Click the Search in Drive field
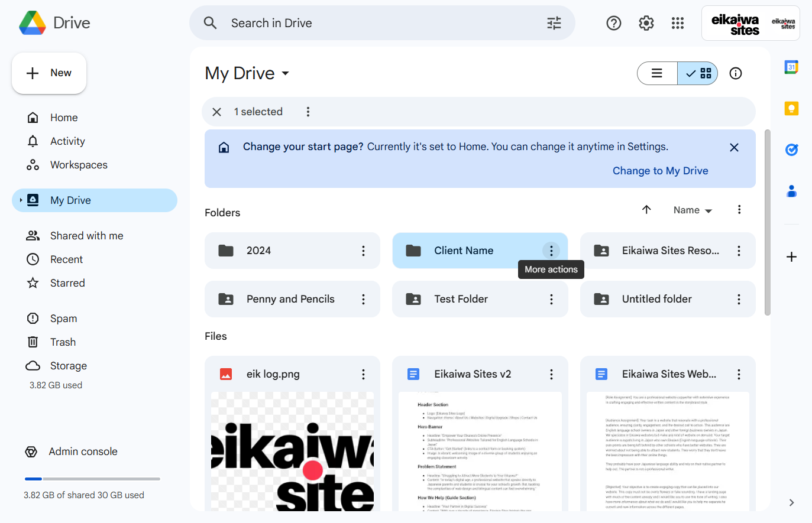Screen dimensions: 812x523 (382, 23)
